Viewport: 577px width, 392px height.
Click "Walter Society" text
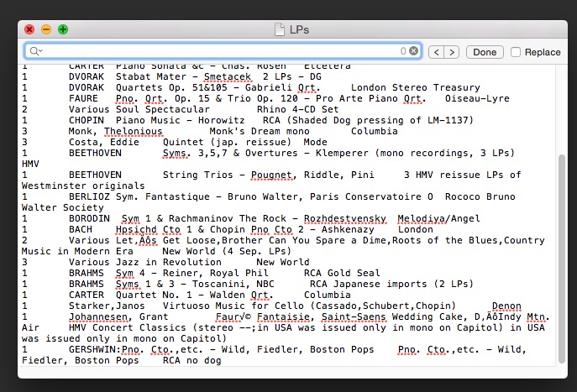62,207
